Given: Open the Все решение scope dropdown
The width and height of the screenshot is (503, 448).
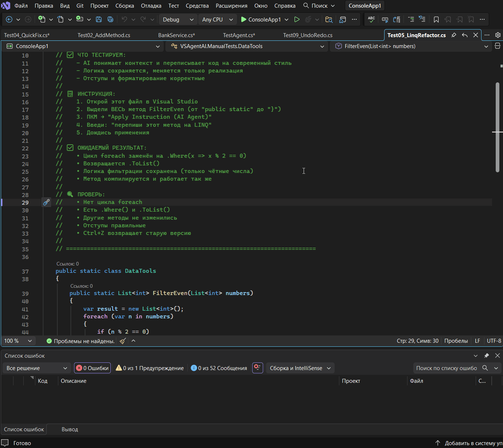Looking at the screenshot, I should tap(36, 368).
